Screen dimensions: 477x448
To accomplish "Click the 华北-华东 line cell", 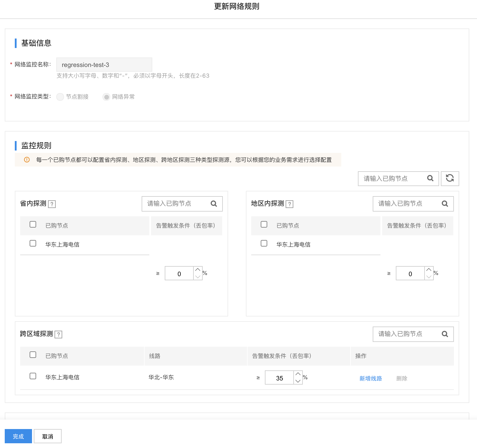I will click(161, 377).
